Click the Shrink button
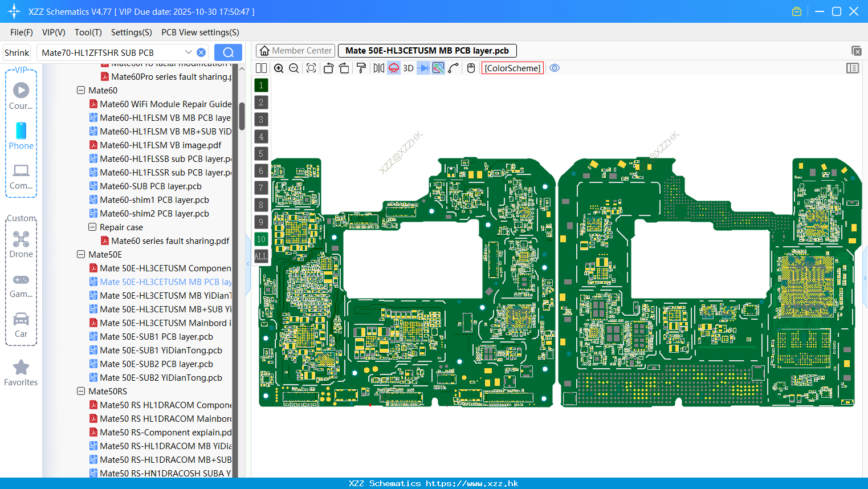The width and height of the screenshot is (868, 489). [x=17, y=52]
